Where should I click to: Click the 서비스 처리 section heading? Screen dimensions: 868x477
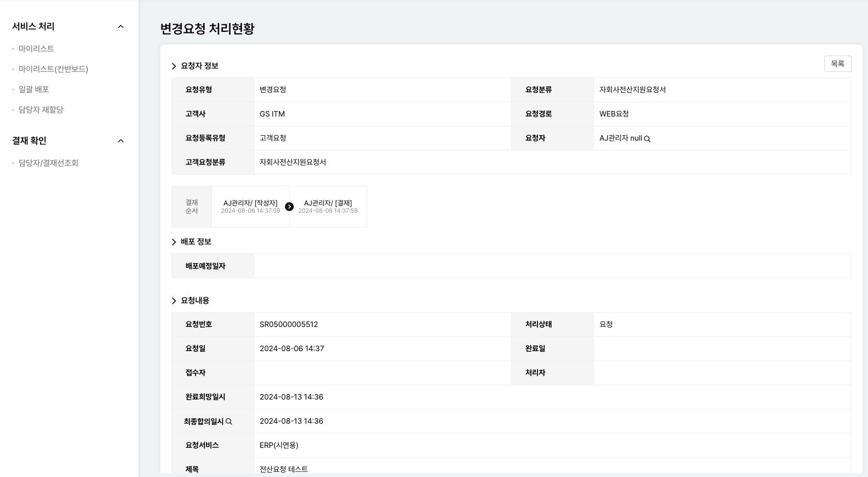[33, 27]
